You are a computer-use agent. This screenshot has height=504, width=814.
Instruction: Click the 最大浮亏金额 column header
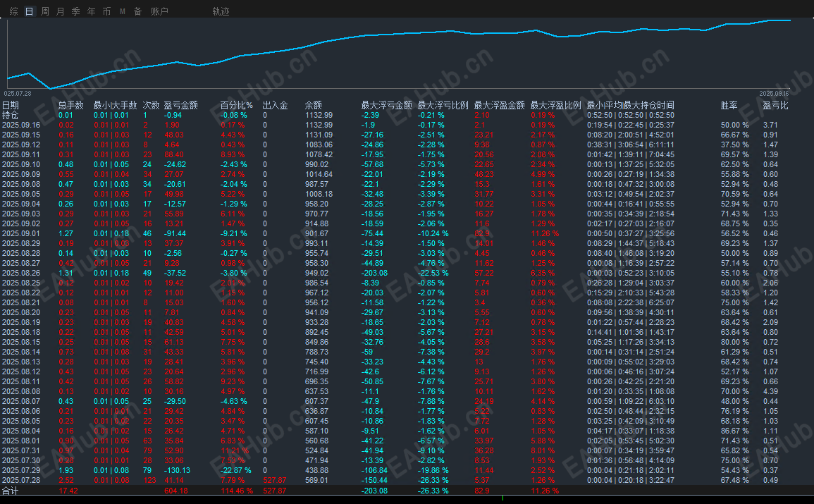click(x=387, y=105)
